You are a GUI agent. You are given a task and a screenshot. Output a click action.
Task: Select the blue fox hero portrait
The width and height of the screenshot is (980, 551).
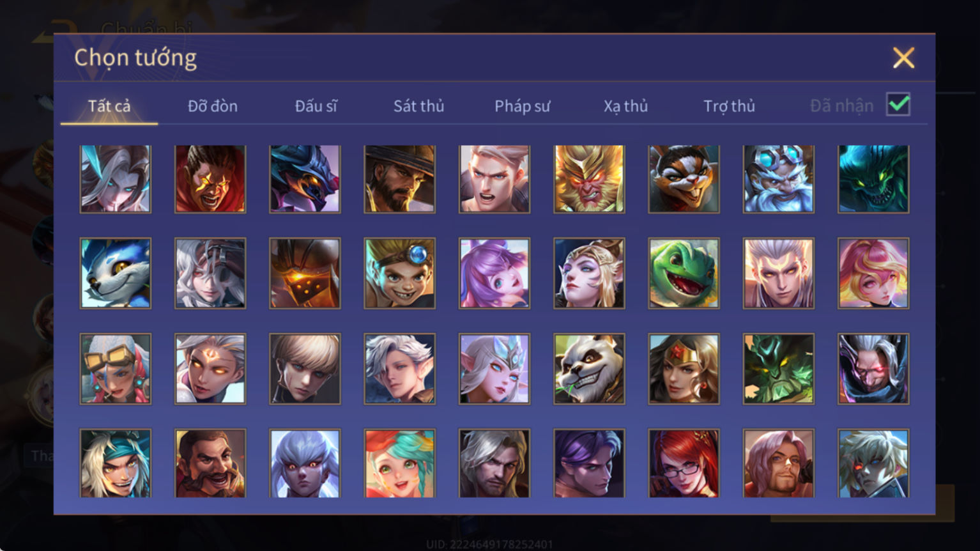(116, 274)
